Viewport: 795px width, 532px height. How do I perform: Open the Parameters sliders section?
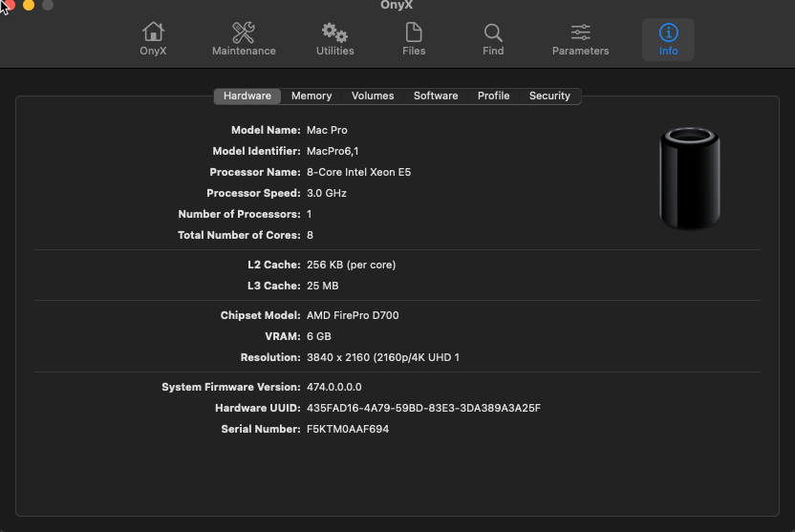(x=581, y=39)
